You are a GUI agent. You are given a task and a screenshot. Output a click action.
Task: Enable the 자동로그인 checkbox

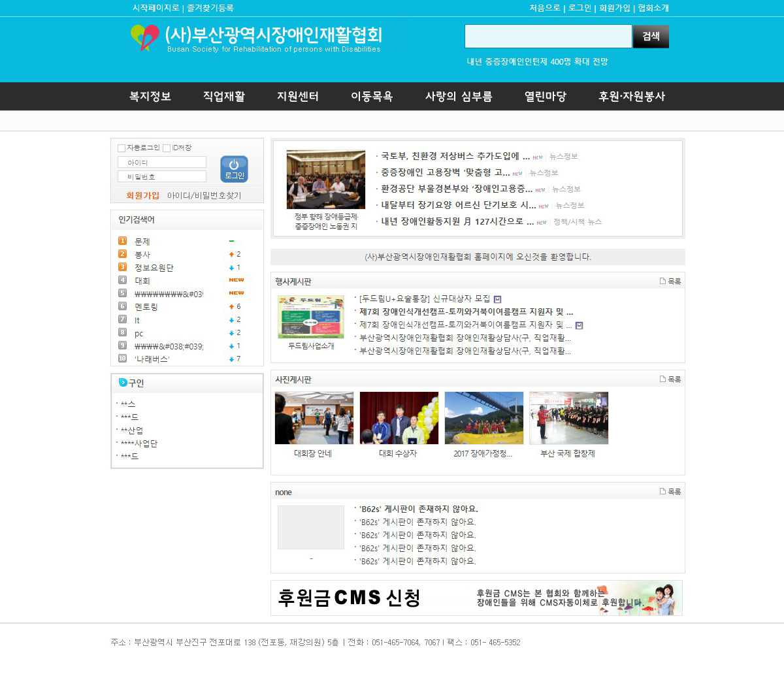[x=122, y=148]
